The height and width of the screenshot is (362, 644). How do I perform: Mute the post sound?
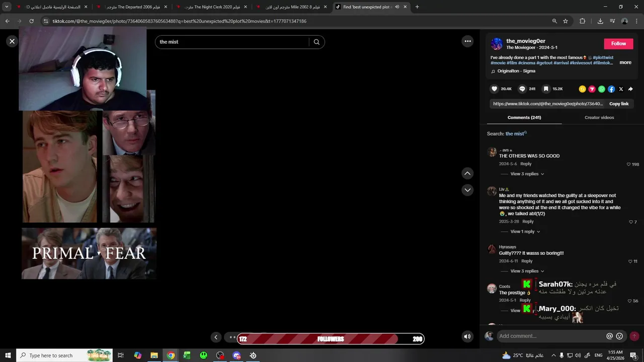coord(467,336)
